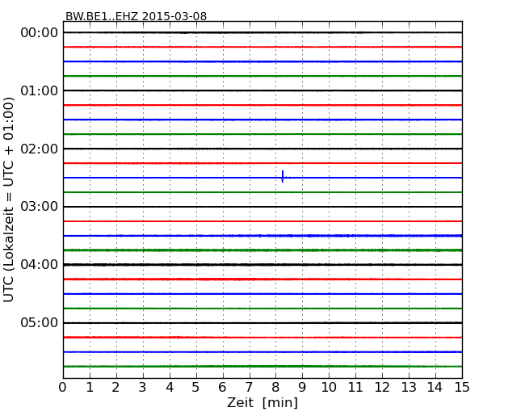Select the 05:00 time label

40,322
